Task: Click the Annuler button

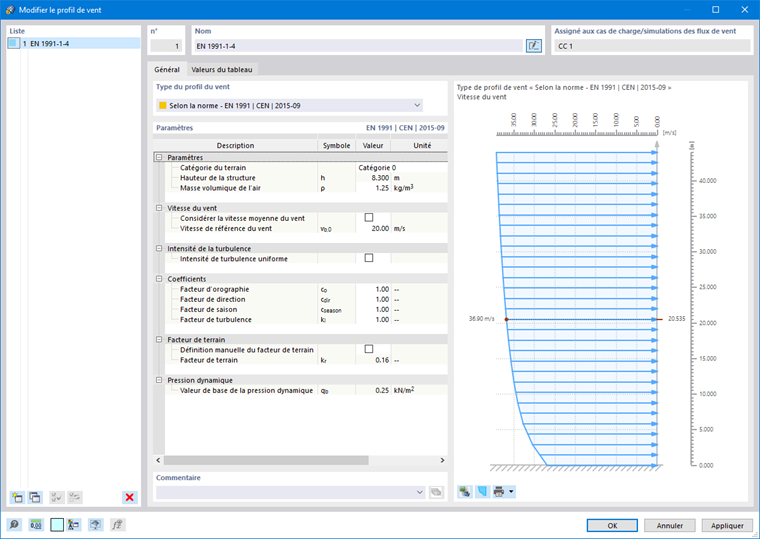Action: [x=669, y=525]
